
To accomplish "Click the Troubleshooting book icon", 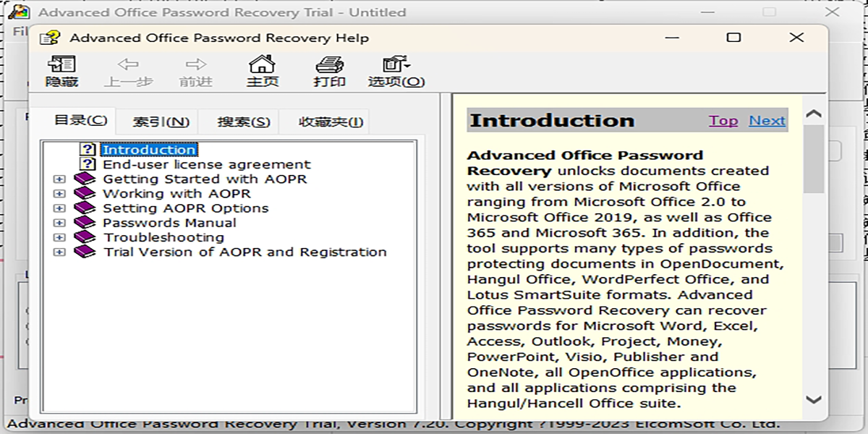I will 85,237.
